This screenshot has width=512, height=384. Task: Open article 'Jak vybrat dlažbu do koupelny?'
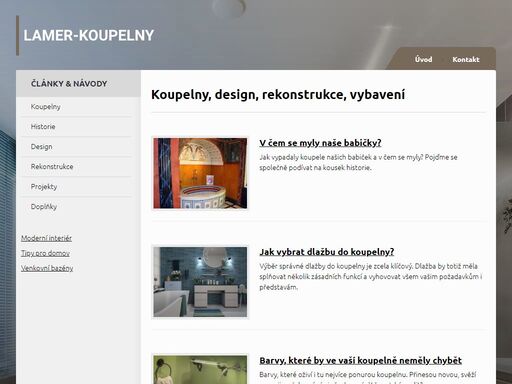click(x=327, y=252)
